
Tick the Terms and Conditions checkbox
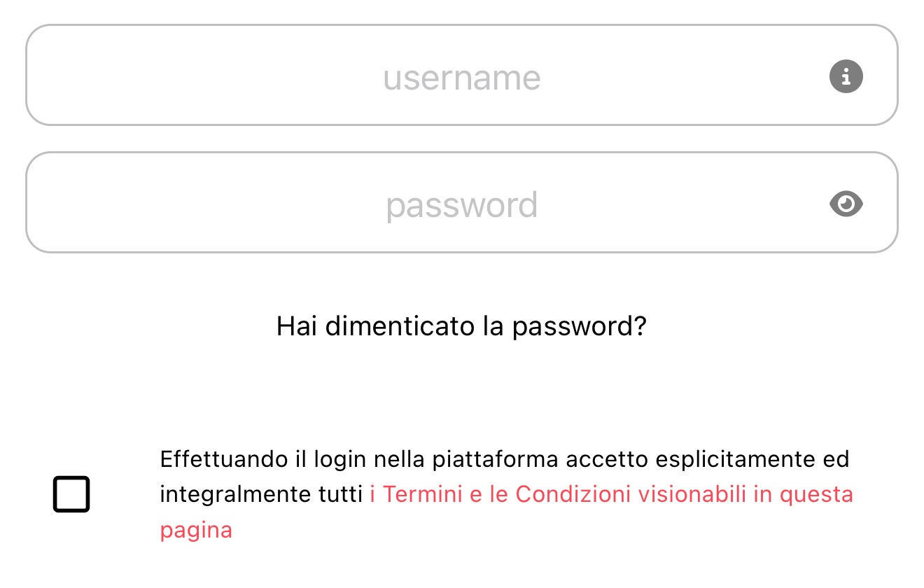pyautogui.click(x=71, y=494)
